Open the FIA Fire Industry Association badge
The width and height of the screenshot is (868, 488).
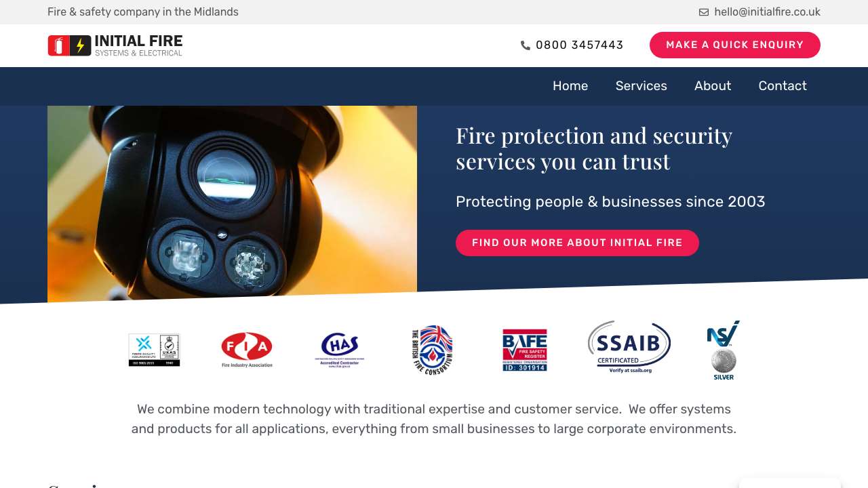pos(247,350)
